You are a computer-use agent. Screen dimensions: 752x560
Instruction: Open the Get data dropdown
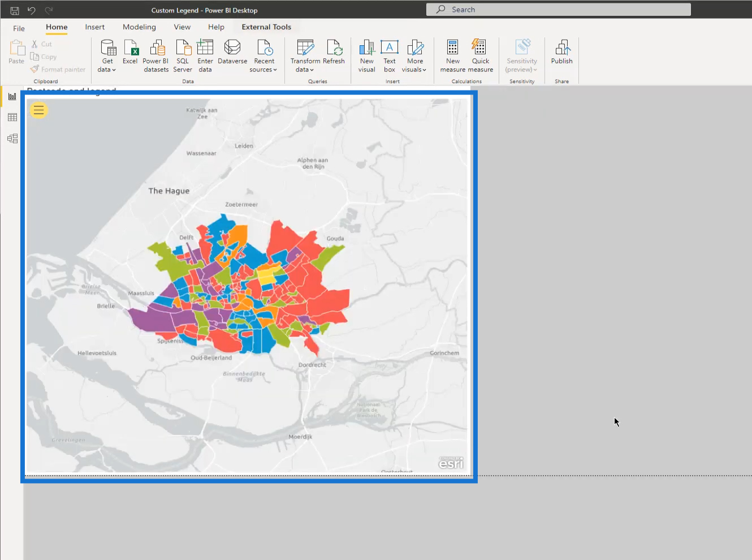click(x=107, y=56)
